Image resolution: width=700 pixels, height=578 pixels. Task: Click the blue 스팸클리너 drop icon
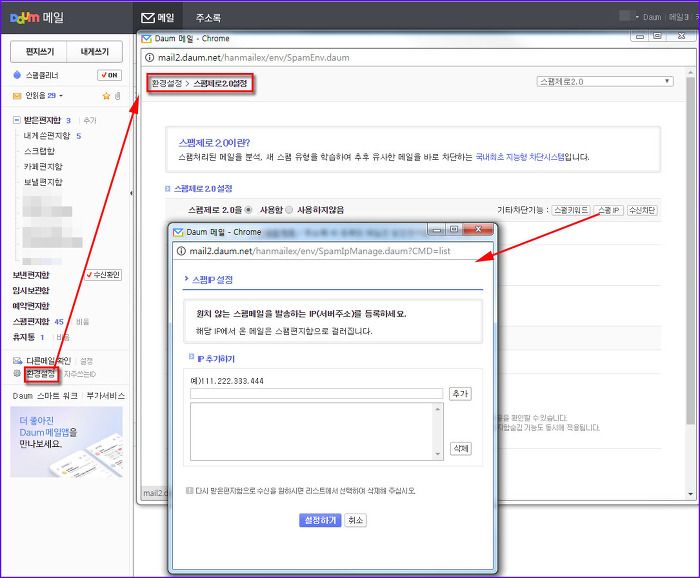17,75
